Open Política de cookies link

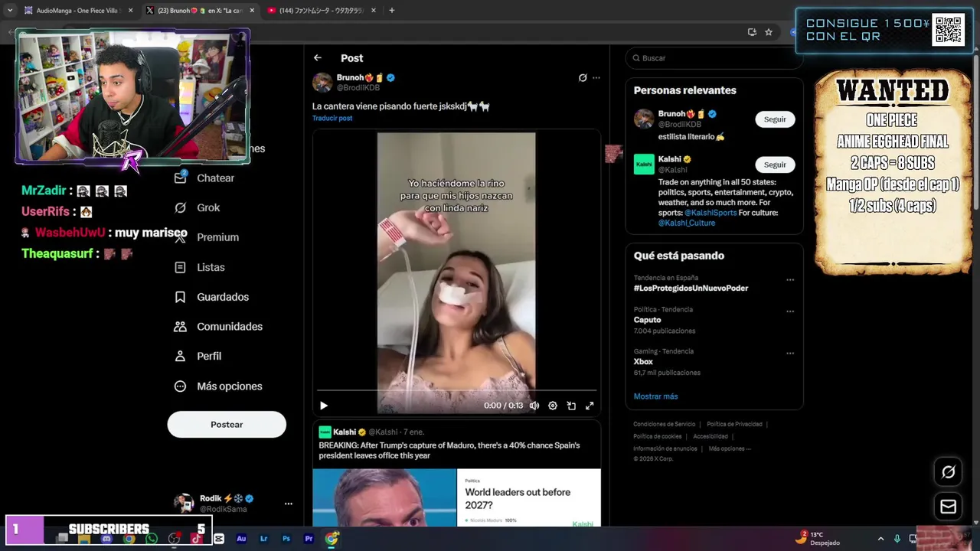[x=657, y=436]
